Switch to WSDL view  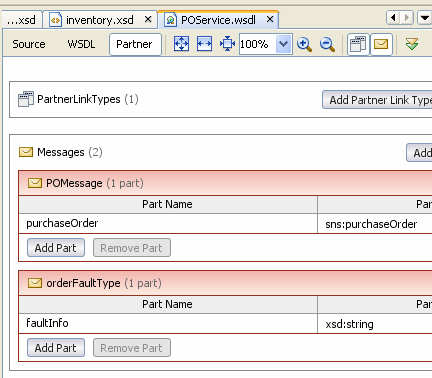point(81,44)
